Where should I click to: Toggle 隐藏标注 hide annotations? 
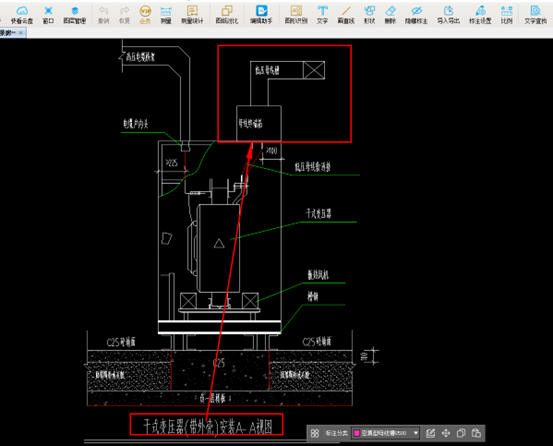(x=416, y=15)
